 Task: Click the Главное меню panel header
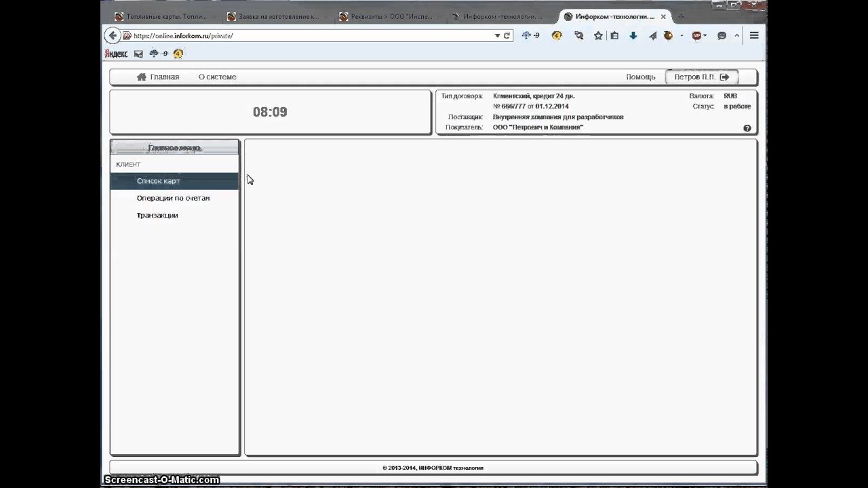click(175, 148)
